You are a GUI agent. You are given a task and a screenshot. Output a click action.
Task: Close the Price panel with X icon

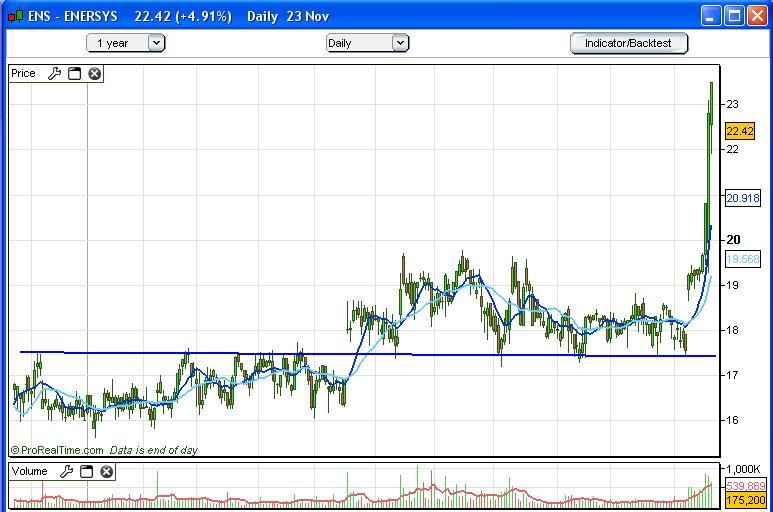(x=95, y=73)
